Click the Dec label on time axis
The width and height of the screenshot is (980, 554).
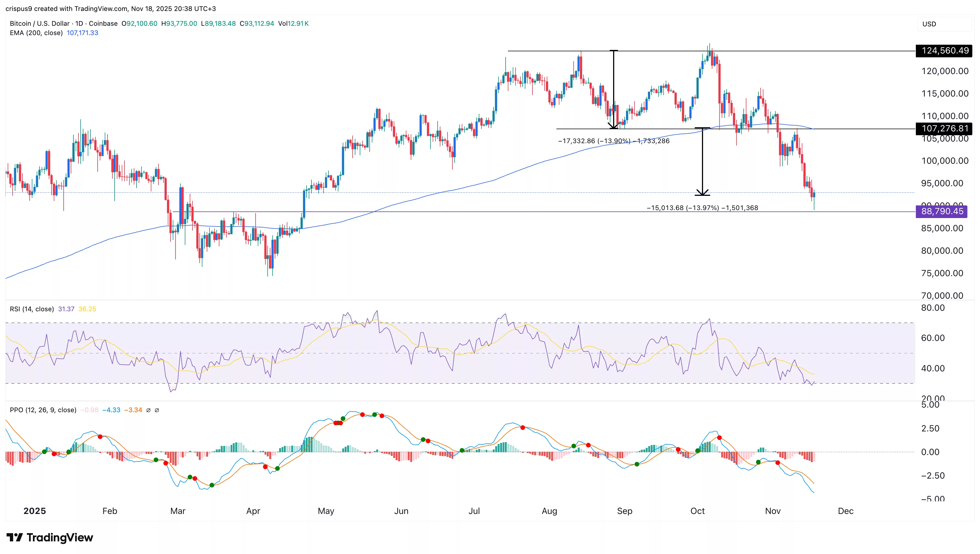[845, 511]
